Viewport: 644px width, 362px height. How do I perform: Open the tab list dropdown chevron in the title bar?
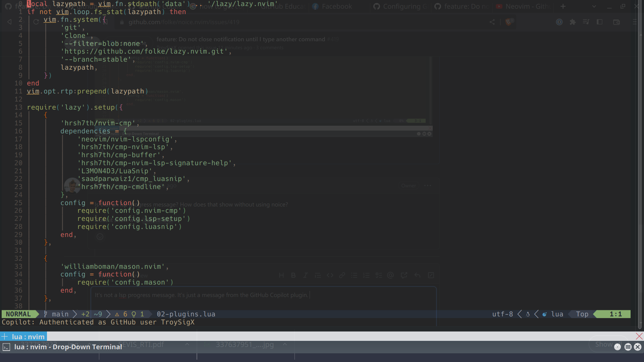tap(594, 6)
